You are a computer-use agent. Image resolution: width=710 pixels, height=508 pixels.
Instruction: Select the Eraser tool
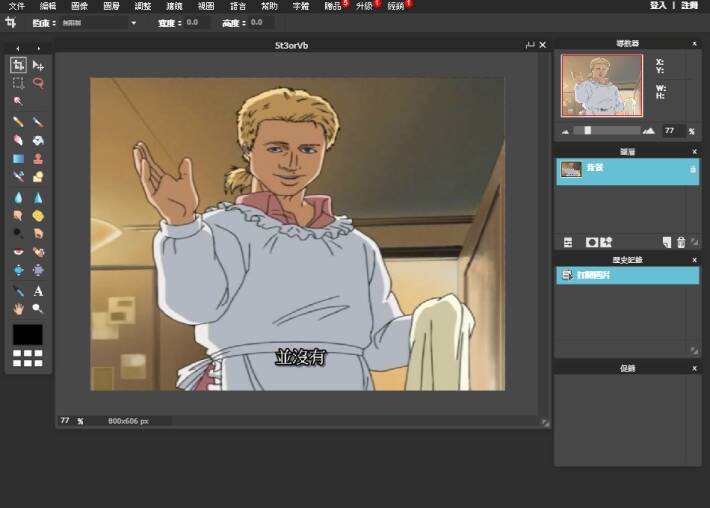[x=18, y=140]
